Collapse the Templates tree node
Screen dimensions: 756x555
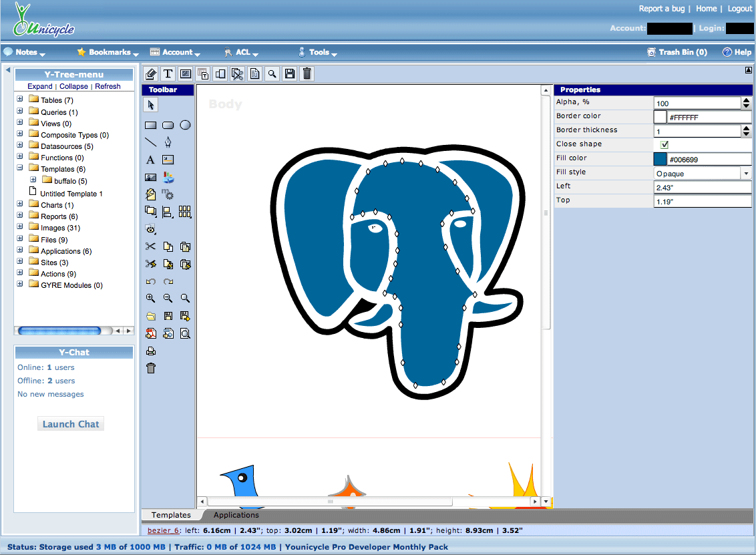point(20,168)
